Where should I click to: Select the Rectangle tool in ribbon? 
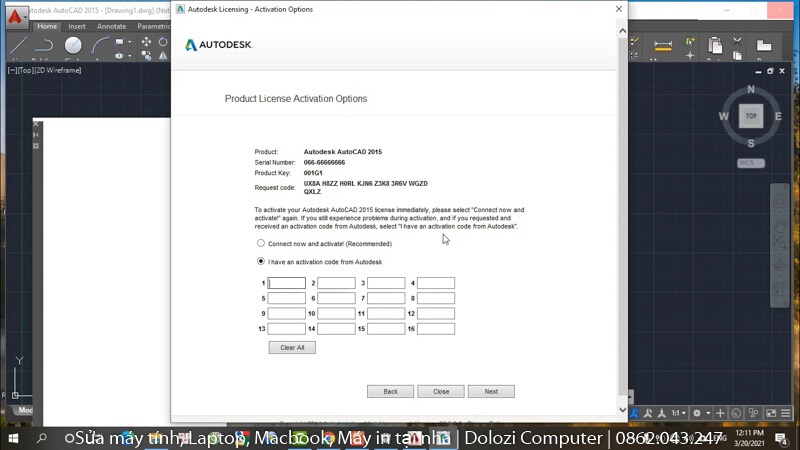119,42
